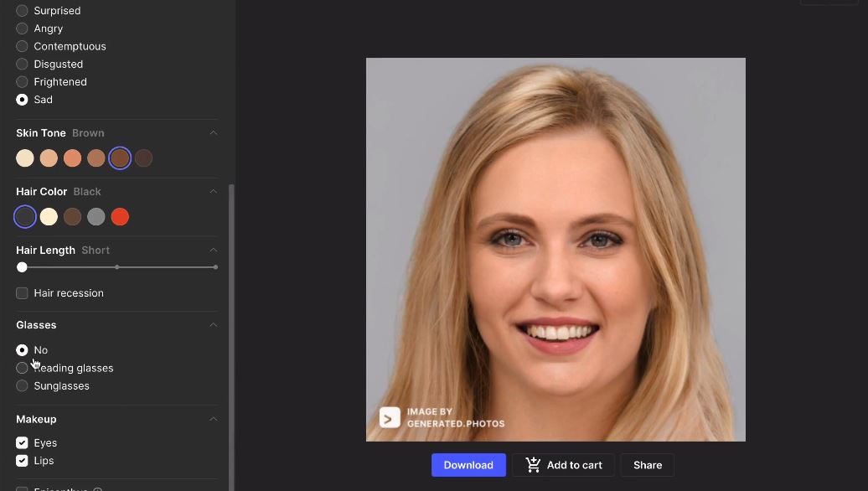This screenshot has width=868, height=491.
Task: Collapse the Glasses section chevron
Action: (213, 325)
